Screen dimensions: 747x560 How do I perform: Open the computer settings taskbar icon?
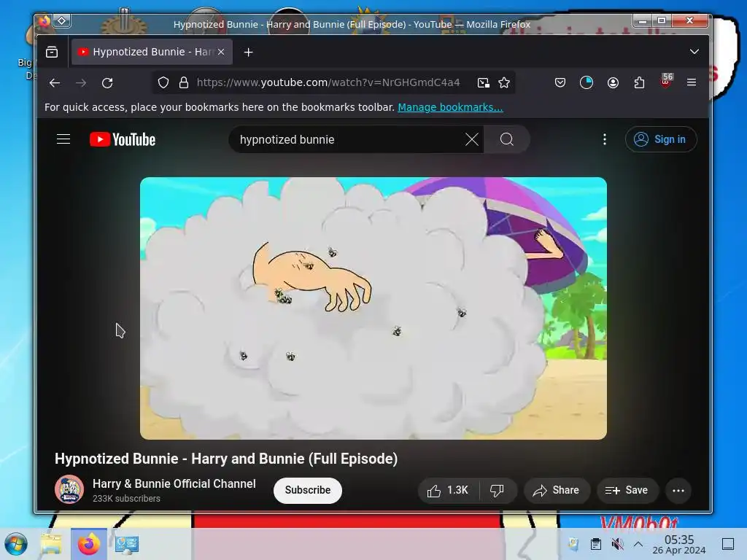[127, 544]
